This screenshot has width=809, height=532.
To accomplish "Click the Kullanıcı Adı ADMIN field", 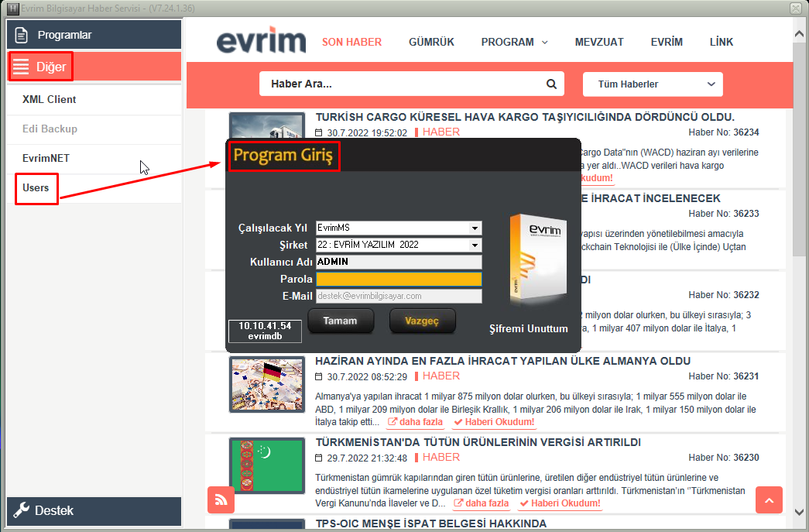I will tap(399, 262).
